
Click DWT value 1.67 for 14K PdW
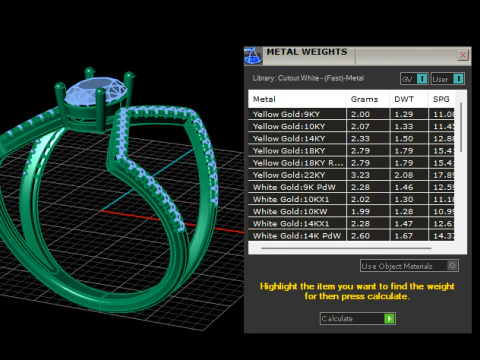404,236
